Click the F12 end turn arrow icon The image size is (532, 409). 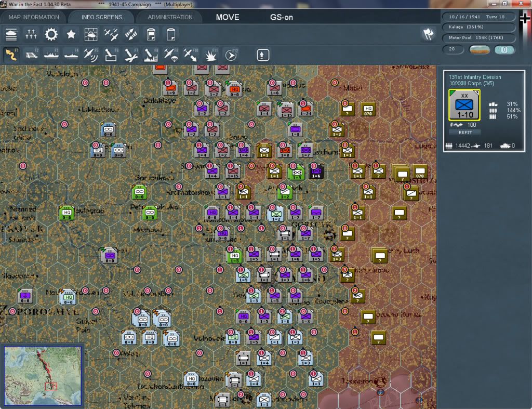(231, 55)
